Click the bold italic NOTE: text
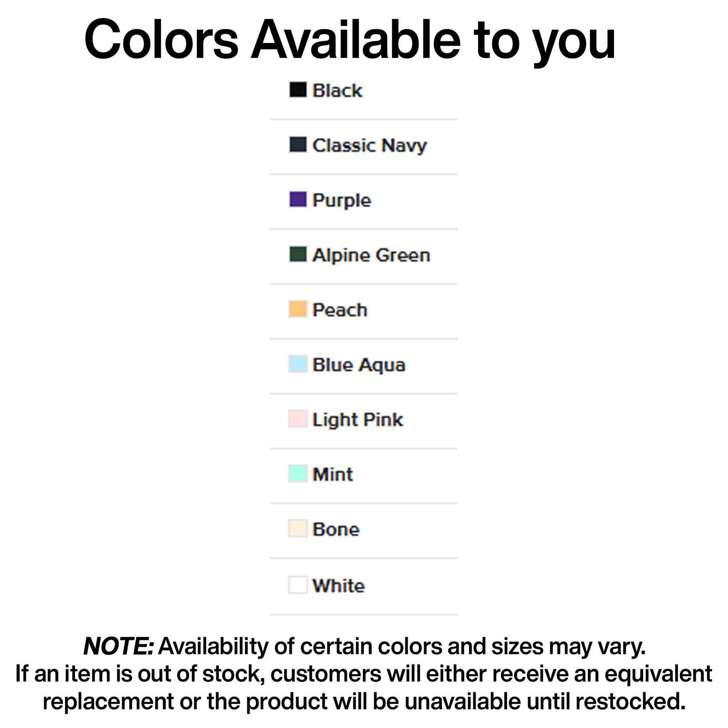728x728 pixels. click(118, 646)
